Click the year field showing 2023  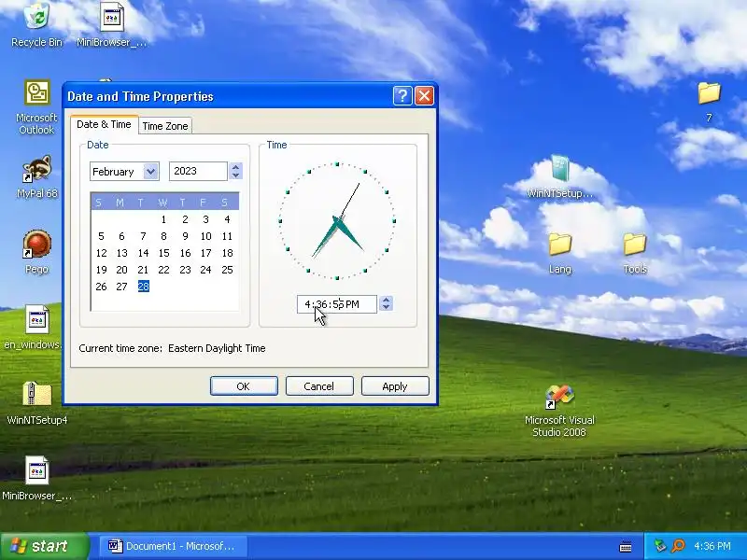[198, 172]
